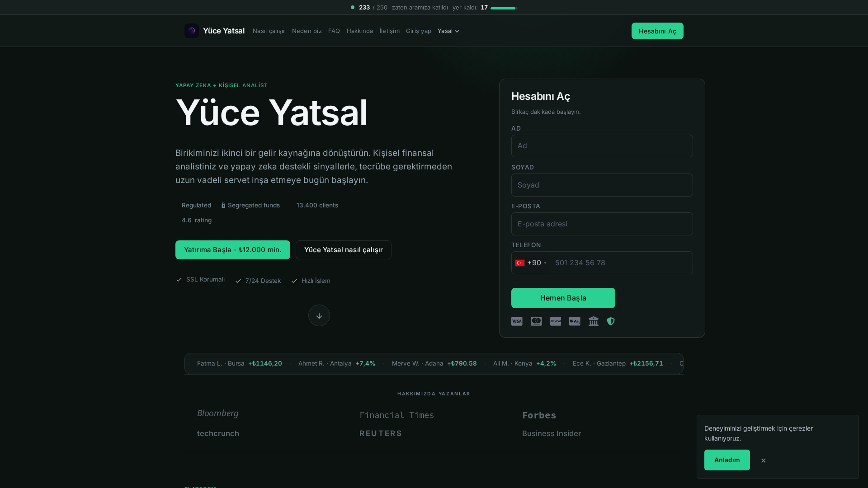The width and height of the screenshot is (868, 488).
Task: Submit form with Hemen Başla button
Action: tap(563, 298)
